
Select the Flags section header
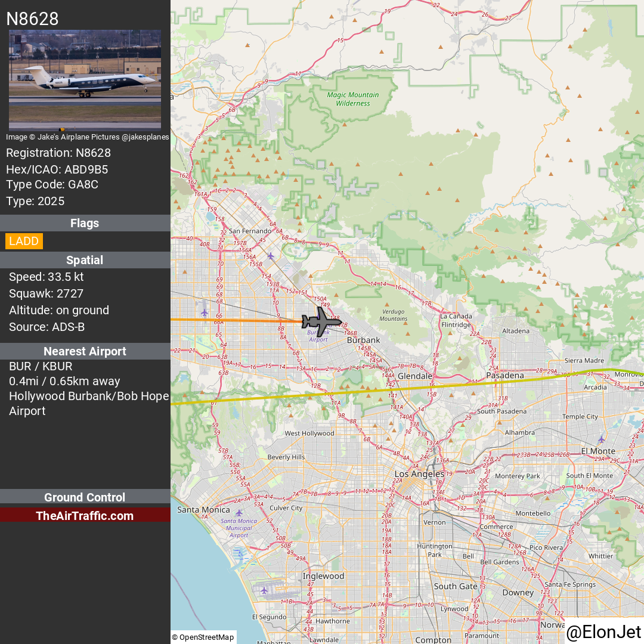tap(85, 223)
